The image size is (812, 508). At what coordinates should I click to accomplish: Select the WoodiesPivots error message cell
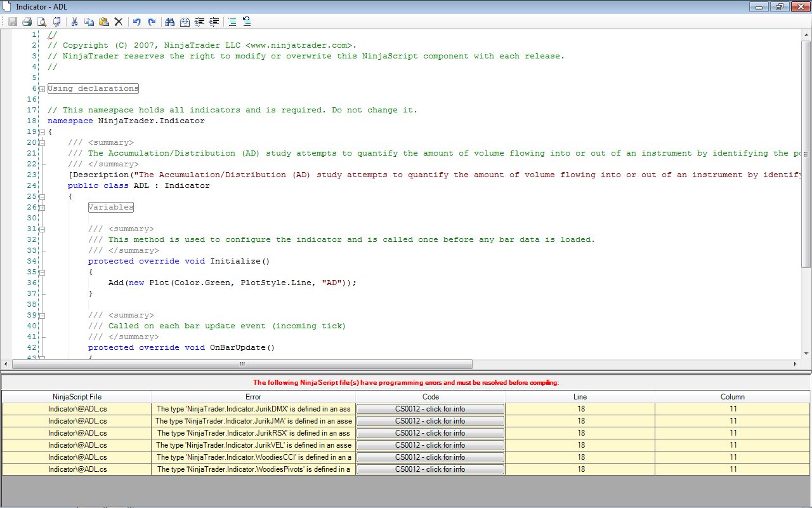tap(253, 469)
